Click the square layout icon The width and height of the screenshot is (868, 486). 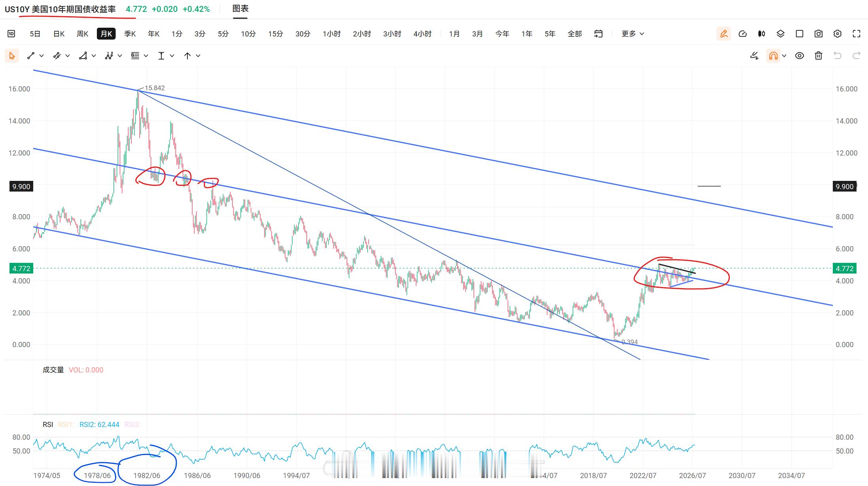pos(800,34)
